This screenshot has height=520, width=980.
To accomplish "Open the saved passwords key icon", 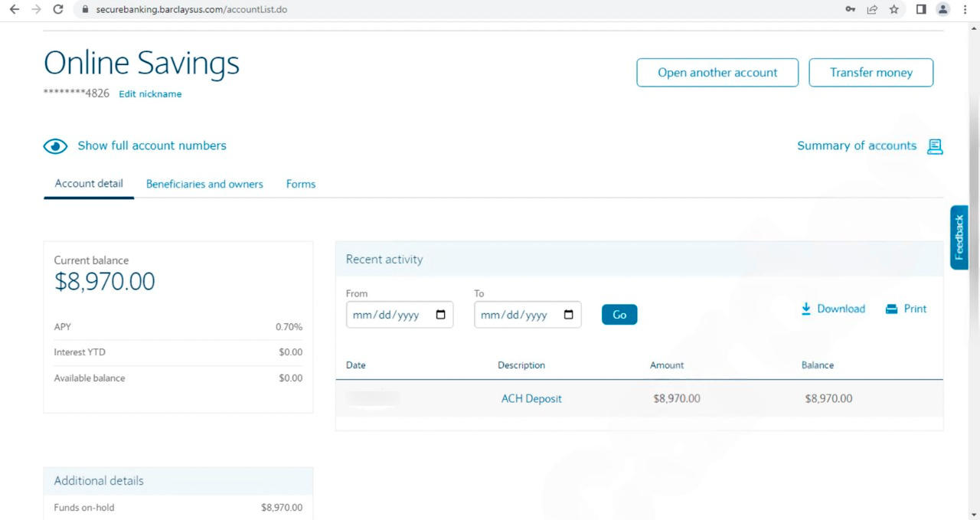I will pyautogui.click(x=851, y=9).
